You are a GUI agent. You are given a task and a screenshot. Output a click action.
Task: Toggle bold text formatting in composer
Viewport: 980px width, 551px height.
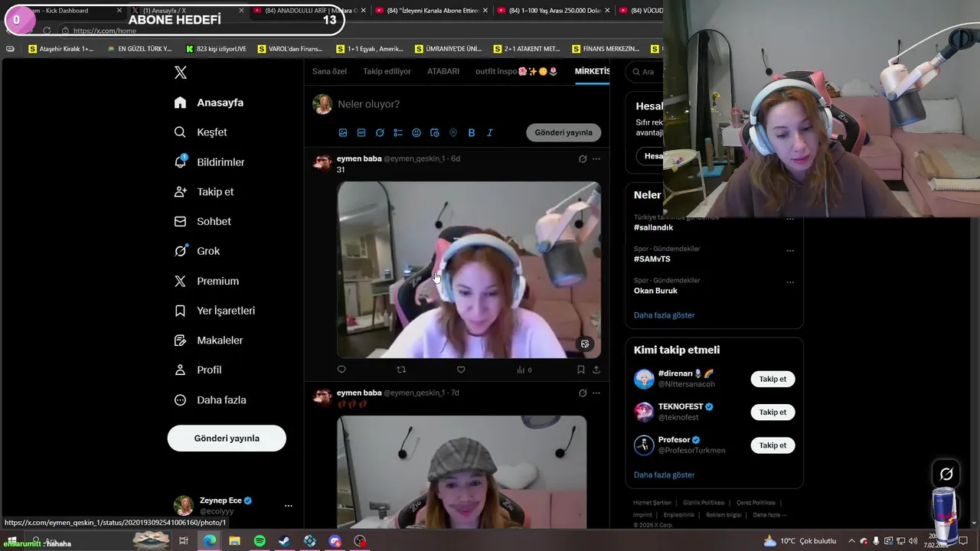[472, 132]
